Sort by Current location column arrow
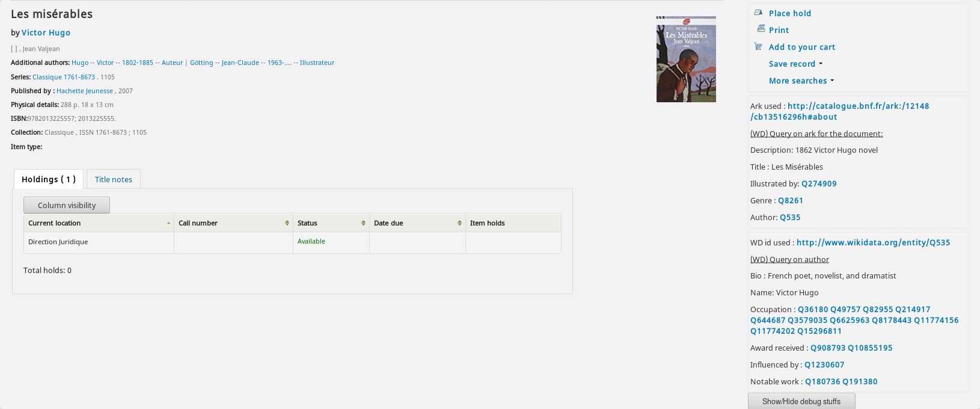 click(x=168, y=223)
